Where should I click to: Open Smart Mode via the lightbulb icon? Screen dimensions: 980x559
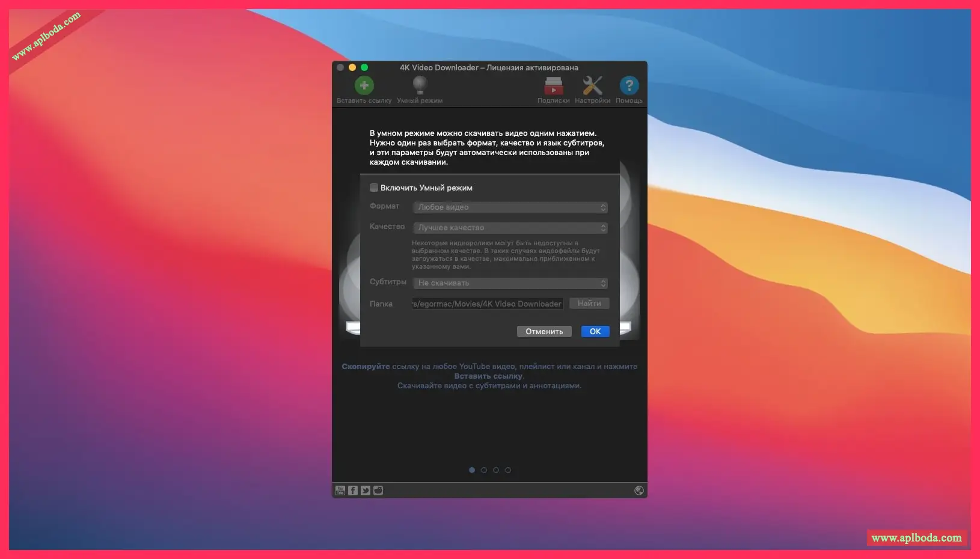point(420,85)
